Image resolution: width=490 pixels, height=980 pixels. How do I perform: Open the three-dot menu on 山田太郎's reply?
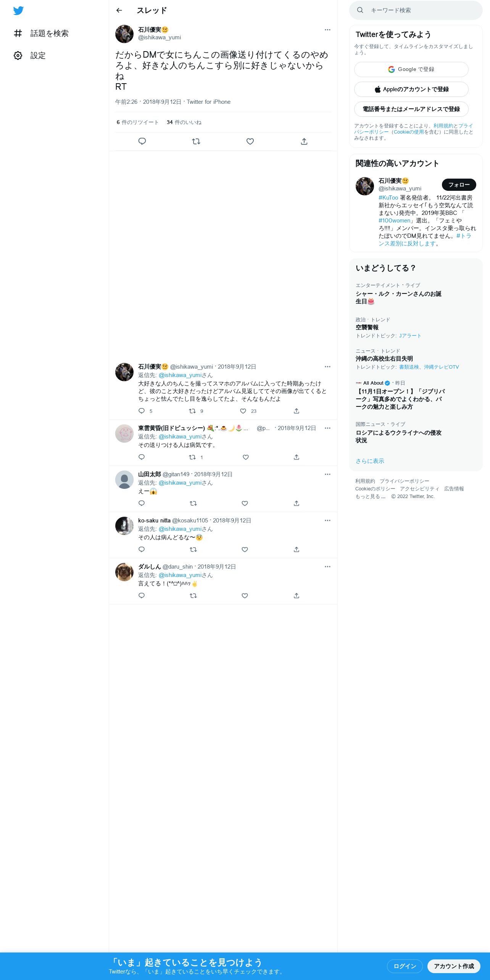pyautogui.click(x=327, y=474)
